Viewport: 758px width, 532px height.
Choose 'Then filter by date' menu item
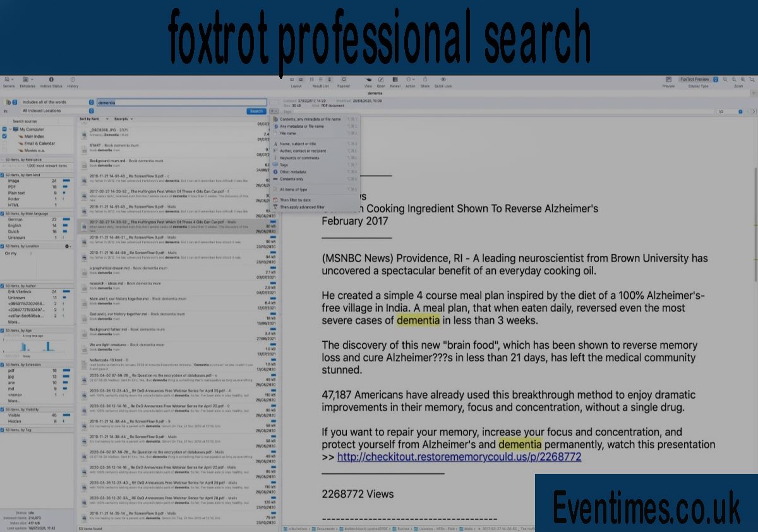[297, 200]
